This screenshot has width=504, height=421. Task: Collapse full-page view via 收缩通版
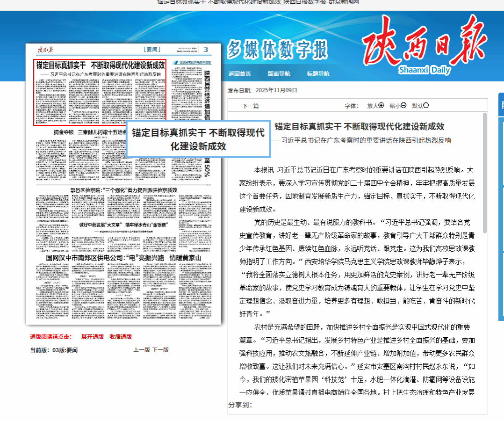click(120, 336)
